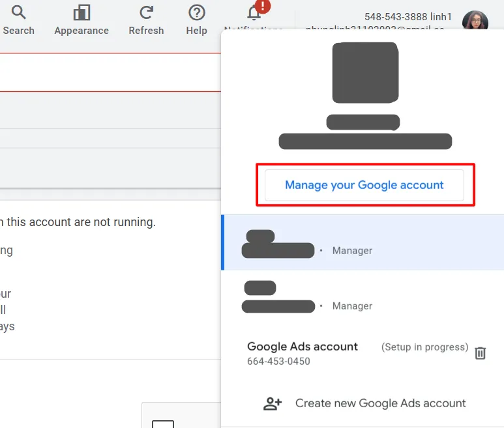Click the add-person icon beside Create new account
Viewport: 504px width, 428px height.
273,404
